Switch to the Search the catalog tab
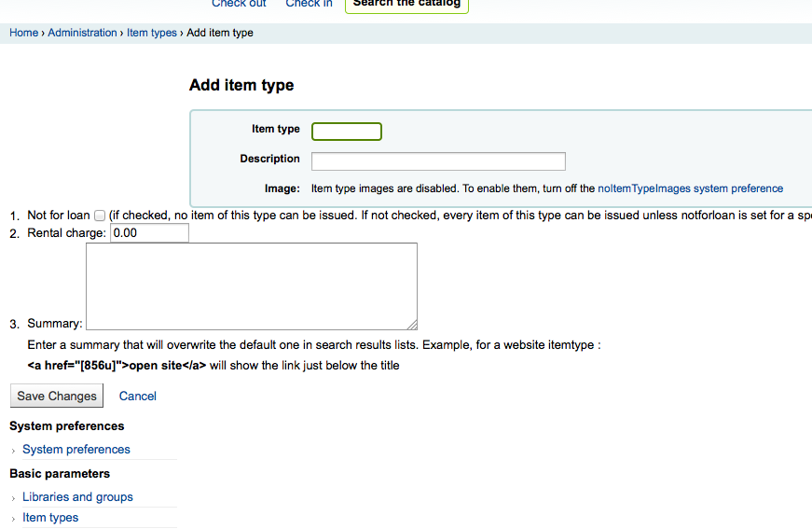The image size is (812, 529). point(406,4)
